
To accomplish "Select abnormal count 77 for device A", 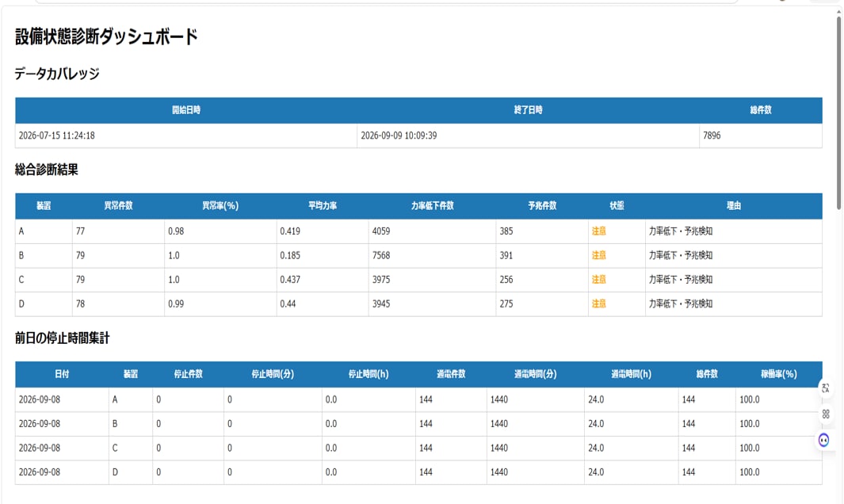I will 80,231.
